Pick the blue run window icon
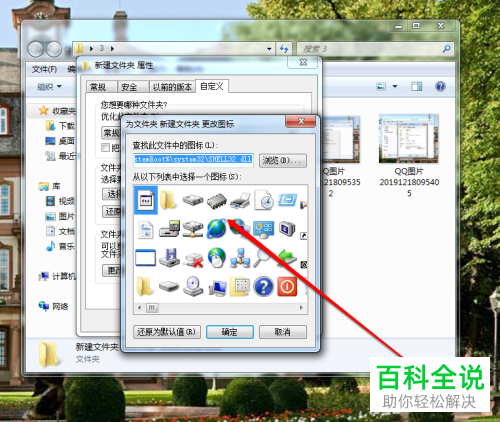500x422 pixels. (287, 200)
